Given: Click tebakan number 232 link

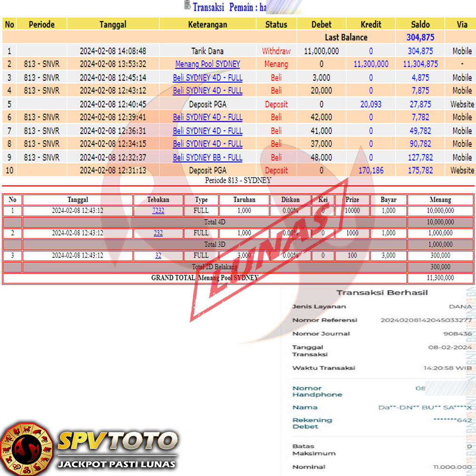Looking at the screenshot, I should click(158, 233).
